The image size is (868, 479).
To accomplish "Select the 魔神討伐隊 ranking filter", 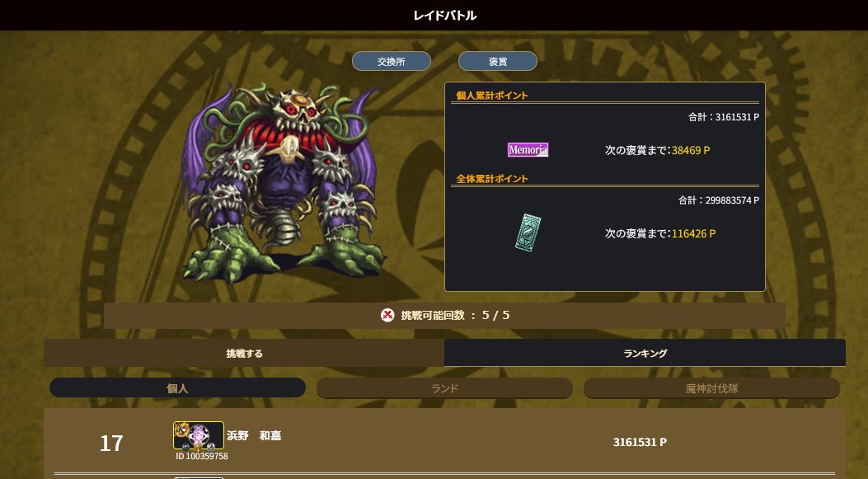I will click(x=712, y=388).
